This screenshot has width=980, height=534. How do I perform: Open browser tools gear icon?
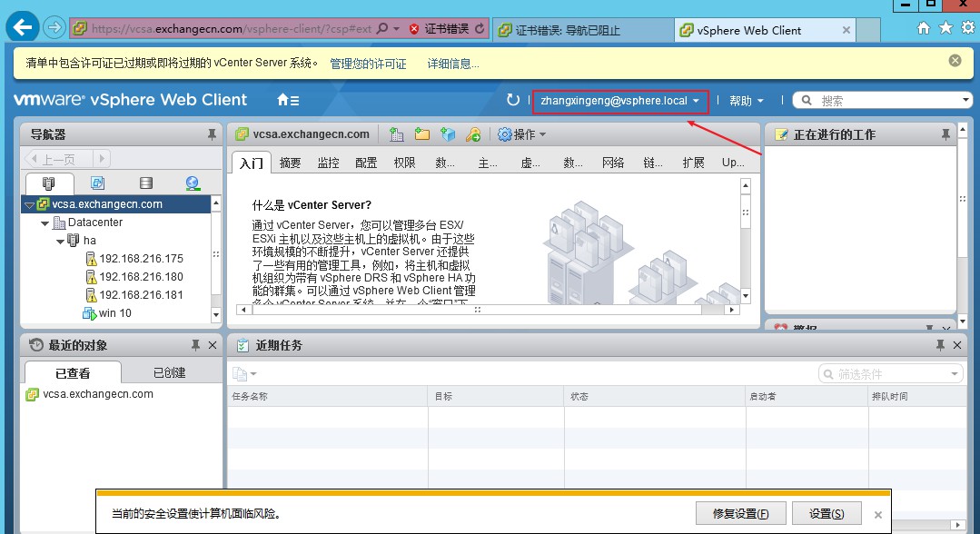pyautogui.click(x=967, y=28)
